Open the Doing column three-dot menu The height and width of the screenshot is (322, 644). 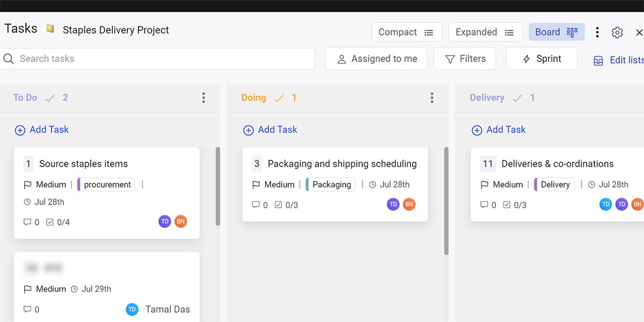click(x=432, y=97)
